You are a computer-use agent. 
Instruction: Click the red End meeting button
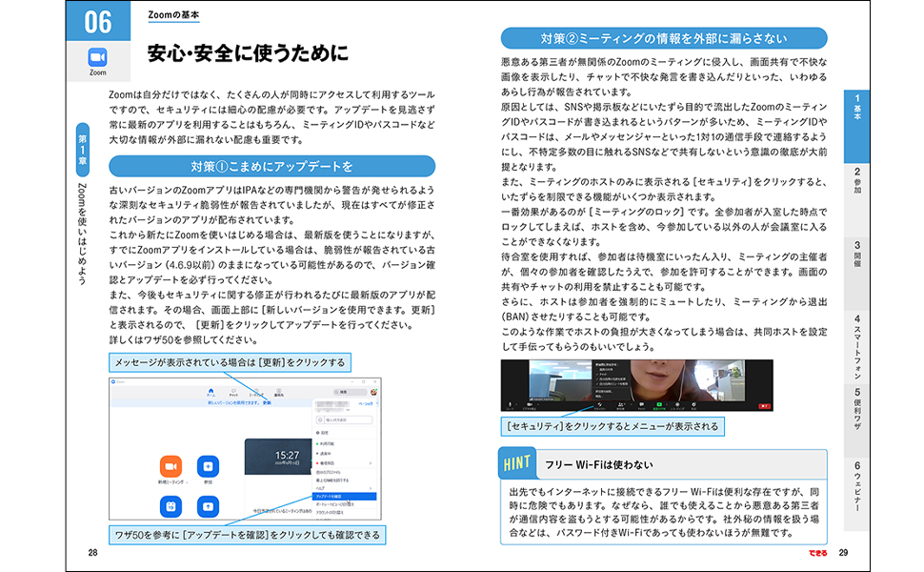764,406
